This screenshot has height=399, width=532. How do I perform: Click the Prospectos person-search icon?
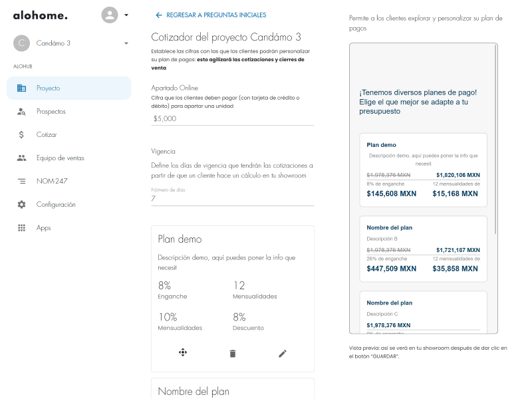tap(21, 111)
